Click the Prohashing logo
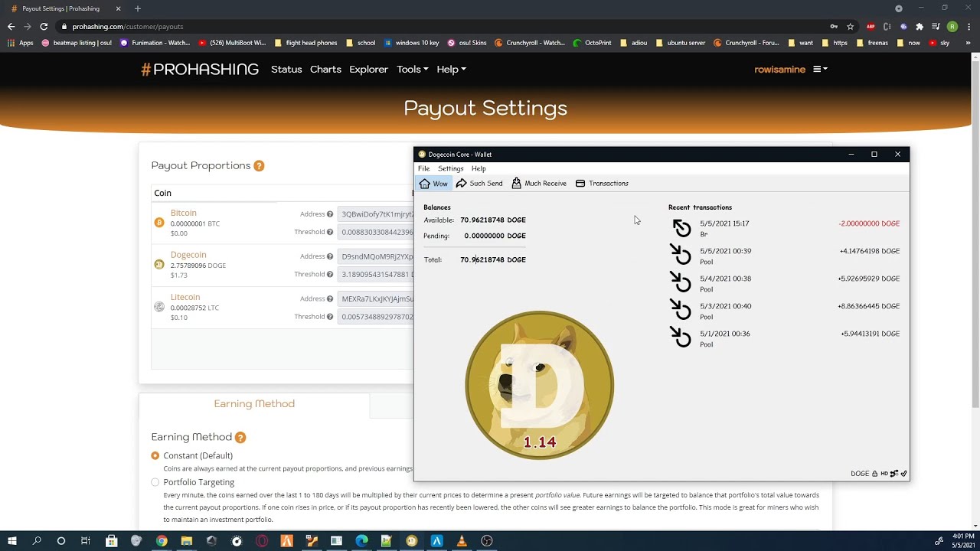980x551 pixels. point(200,70)
